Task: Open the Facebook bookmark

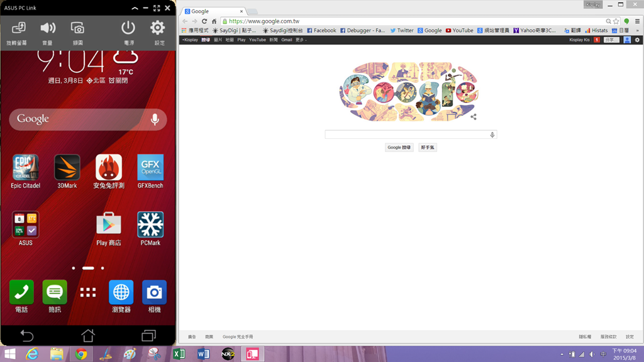Action: [321, 30]
